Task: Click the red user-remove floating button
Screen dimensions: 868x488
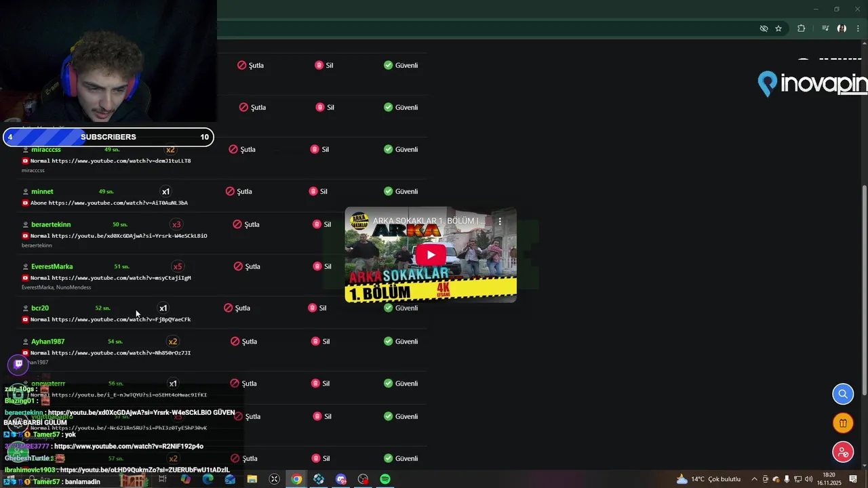Action: tap(843, 451)
